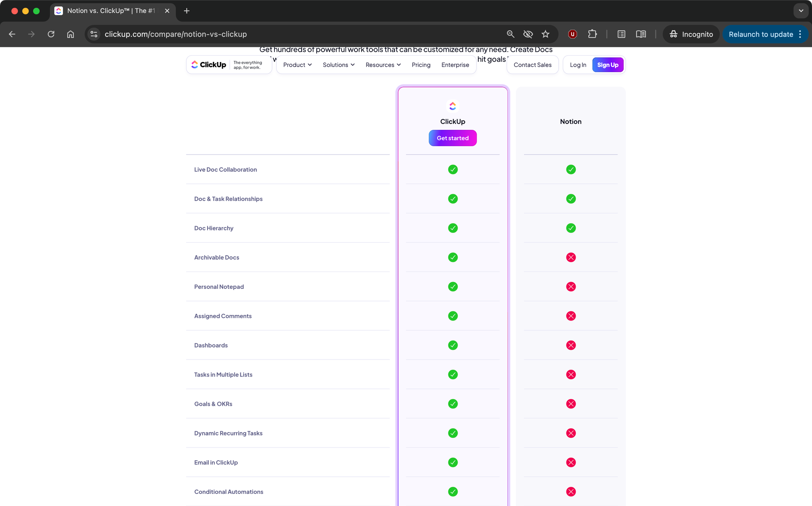This screenshot has width=812, height=506.
Task: Click the Assigned Comments row label
Action: click(x=223, y=316)
